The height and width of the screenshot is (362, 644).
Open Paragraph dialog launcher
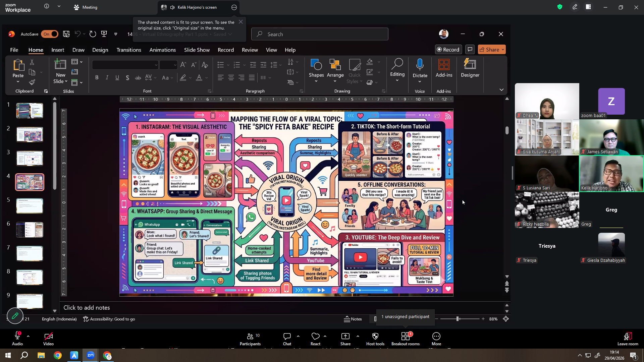302,91
